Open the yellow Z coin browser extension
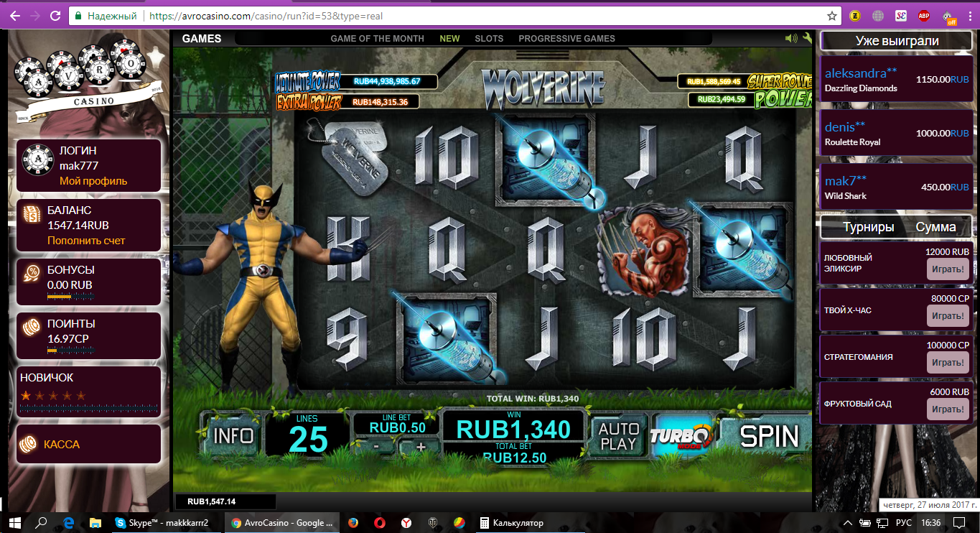The height and width of the screenshot is (533, 980). [855, 15]
